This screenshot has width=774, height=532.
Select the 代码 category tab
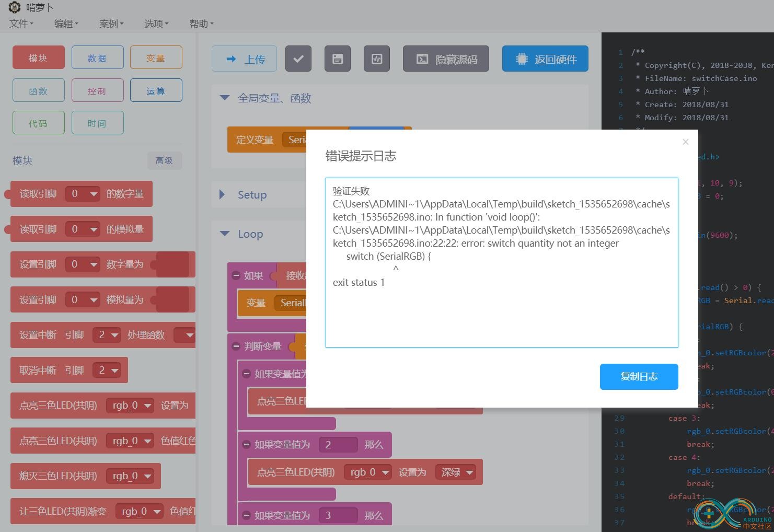tap(39, 123)
